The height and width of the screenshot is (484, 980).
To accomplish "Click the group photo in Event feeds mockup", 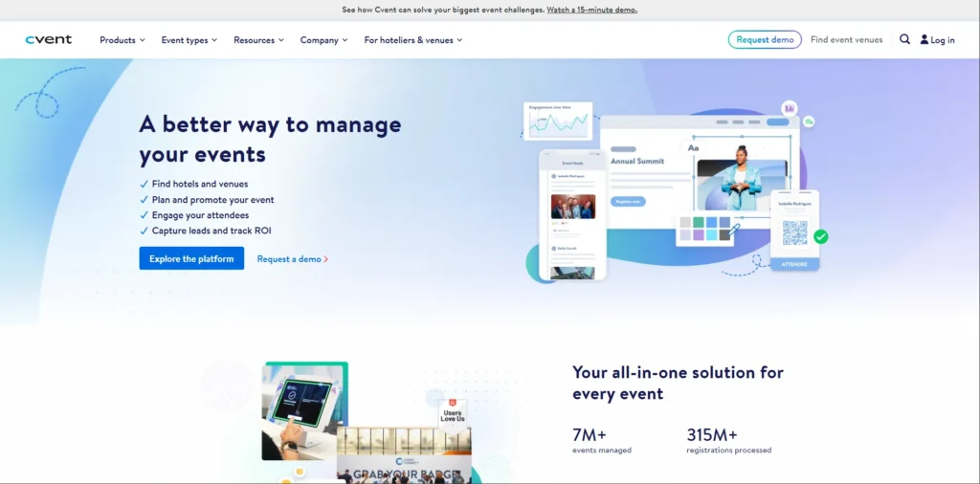I will point(573,206).
